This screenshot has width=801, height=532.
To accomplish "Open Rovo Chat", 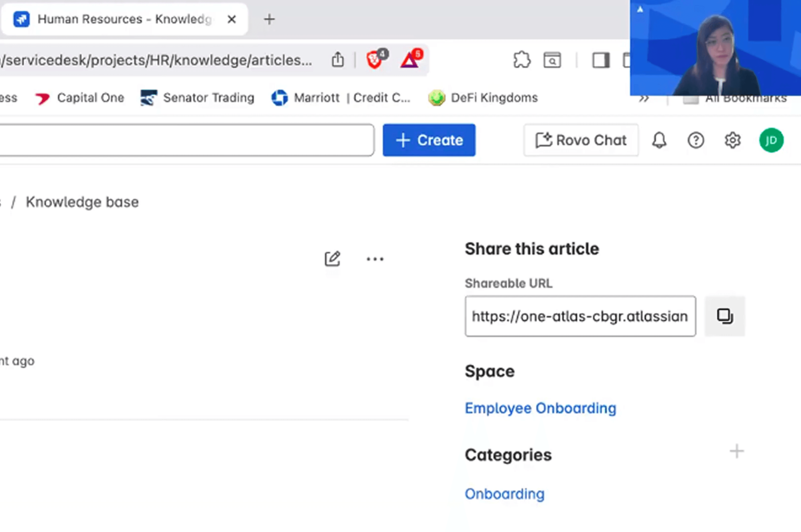I will tap(581, 140).
